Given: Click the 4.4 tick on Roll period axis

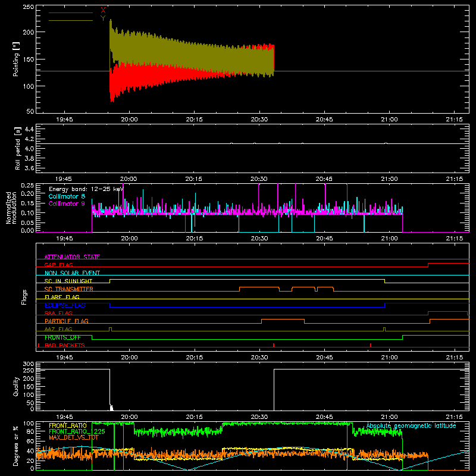Looking at the screenshot, I should [x=29, y=129].
